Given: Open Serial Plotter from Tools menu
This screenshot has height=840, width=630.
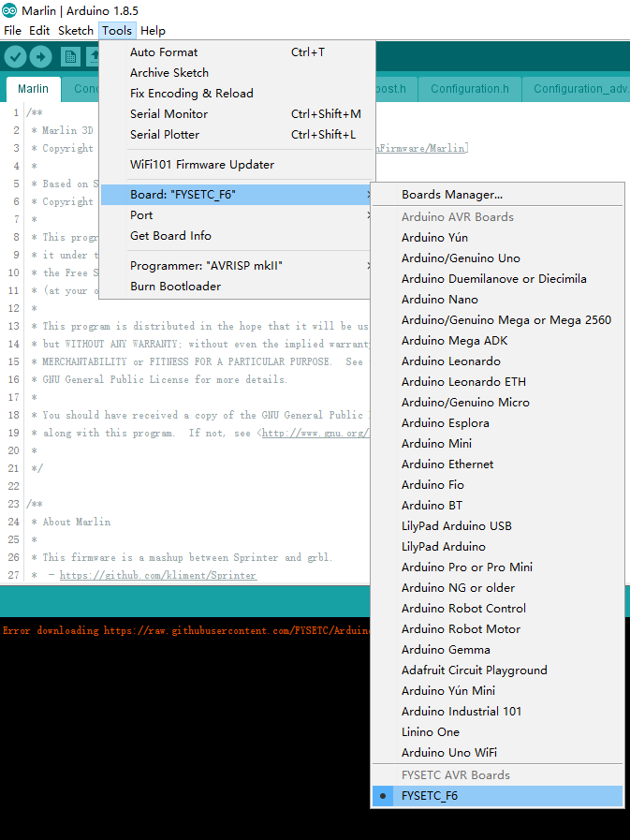Looking at the screenshot, I should click(x=238, y=135).
